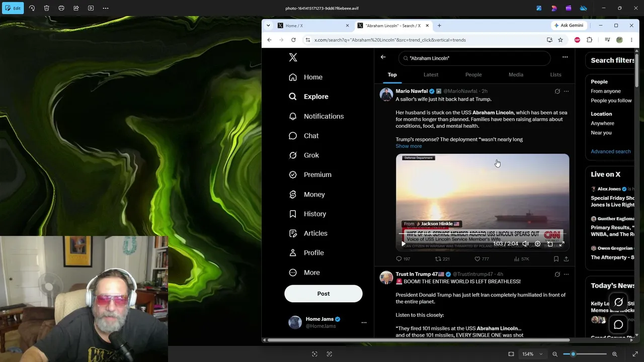The width and height of the screenshot is (644, 362).
Task: Open Premium in the X sidebar
Action: pyautogui.click(x=310, y=174)
